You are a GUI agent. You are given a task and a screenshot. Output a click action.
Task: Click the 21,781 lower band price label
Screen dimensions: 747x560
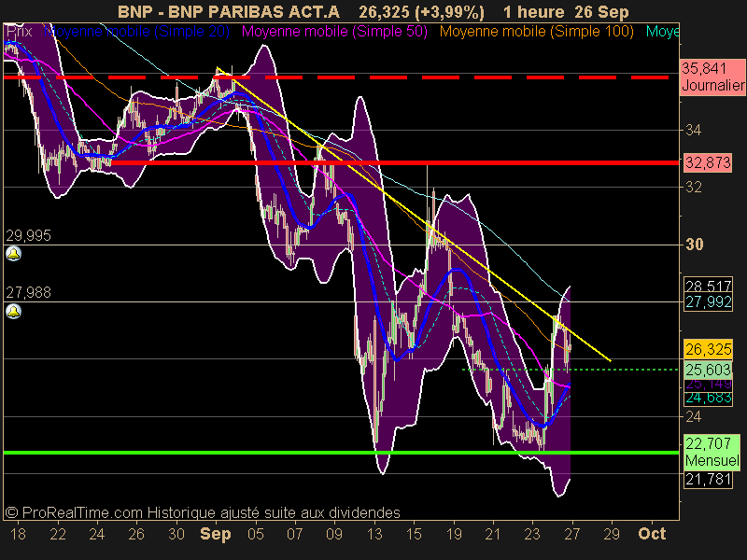(x=708, y=479)
